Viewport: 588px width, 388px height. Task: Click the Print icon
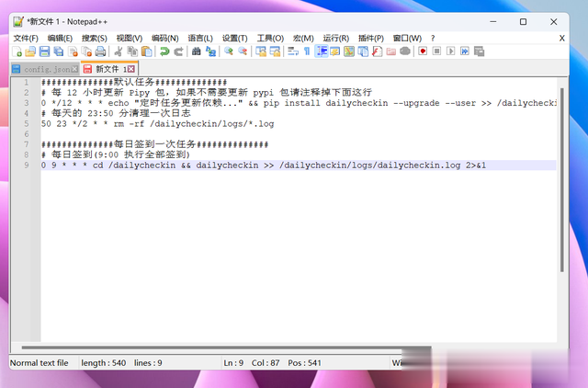(x=100, y=51)
